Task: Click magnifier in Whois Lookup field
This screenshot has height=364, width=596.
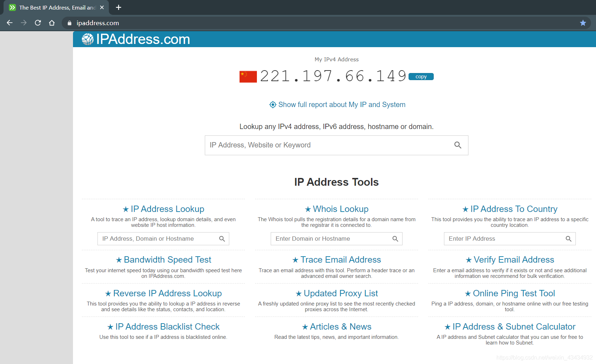Action: point(395,239)
